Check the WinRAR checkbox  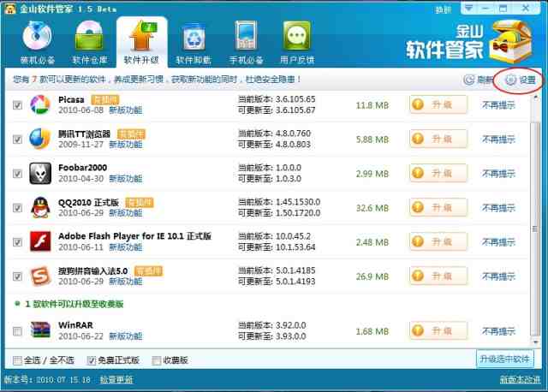click(x=17, y=331)
